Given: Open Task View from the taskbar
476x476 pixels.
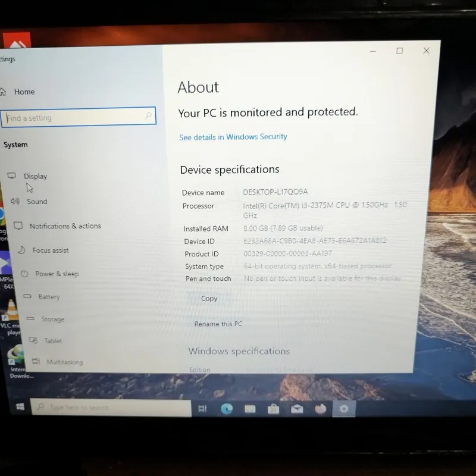Looking at the screenshot, I should tap(202, 409).
